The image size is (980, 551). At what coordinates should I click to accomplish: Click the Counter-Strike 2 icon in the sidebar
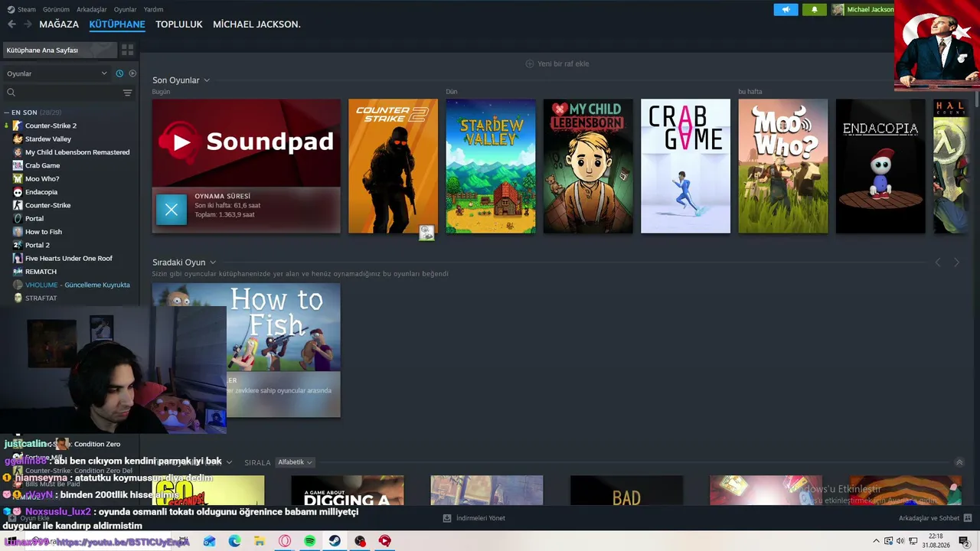point(18,126)
